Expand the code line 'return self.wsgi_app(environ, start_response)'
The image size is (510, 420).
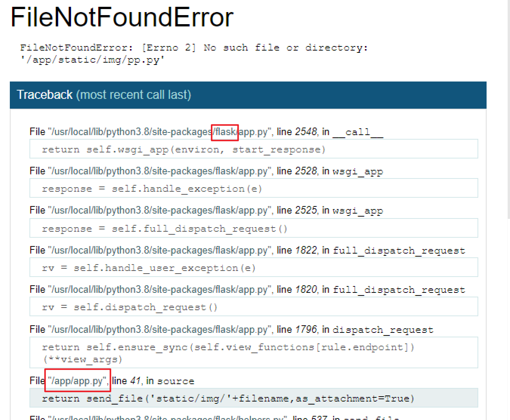pyautogui.click(x=253, y=149)
